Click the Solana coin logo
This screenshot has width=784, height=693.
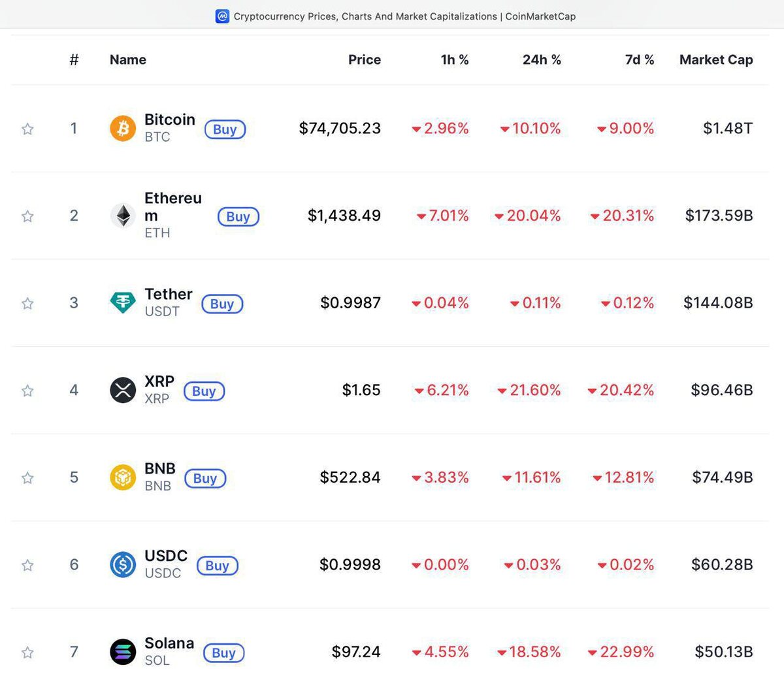(x=123, y=652)
